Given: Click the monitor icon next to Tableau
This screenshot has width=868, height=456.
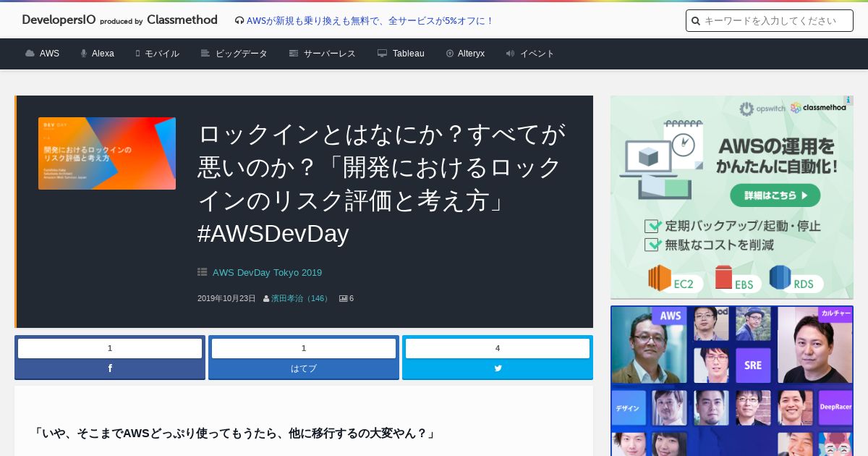Looking at the screenshot, I should [x=382, y=54].
